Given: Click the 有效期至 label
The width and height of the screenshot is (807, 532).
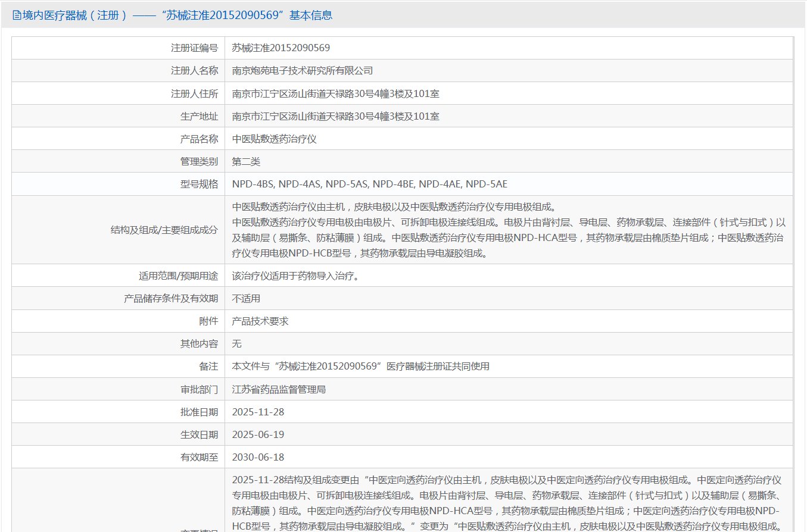Looking at the screenshot, I should click(199, 457).
